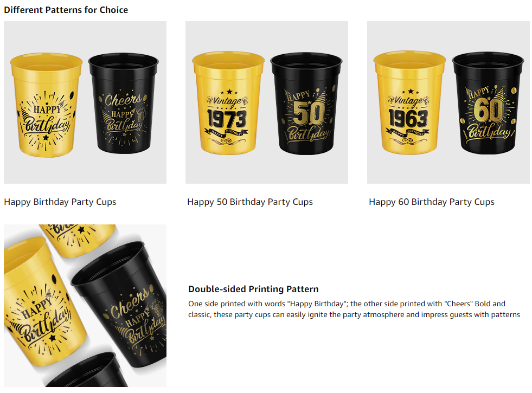Click the yellow Vintage 1963 cup
The image size is (532, 393).
(x=409, y=103)
